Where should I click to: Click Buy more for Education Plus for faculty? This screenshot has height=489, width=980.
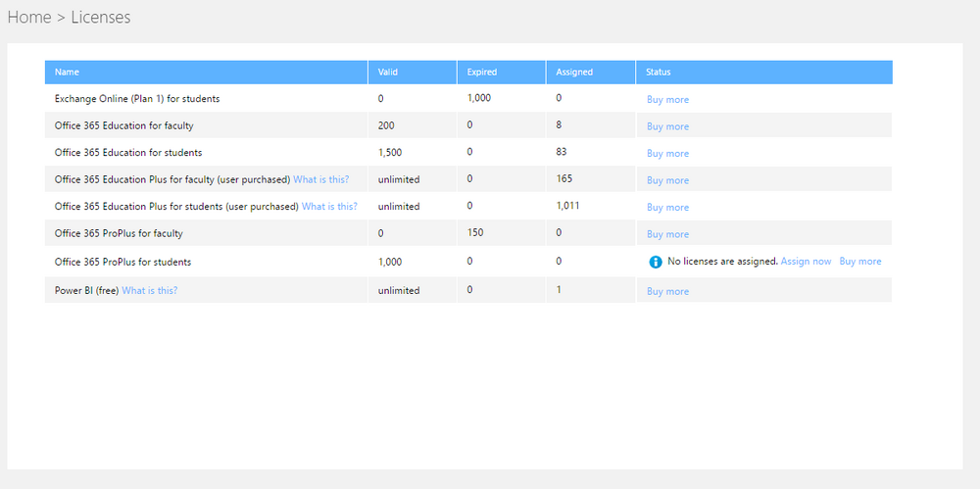[x=667, y=180]
